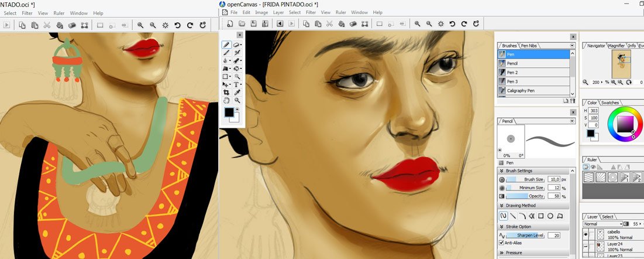Toggle visibility of Layer24
Screen dimensions: 644x259
pyautogui.click(x=586, y=246)
